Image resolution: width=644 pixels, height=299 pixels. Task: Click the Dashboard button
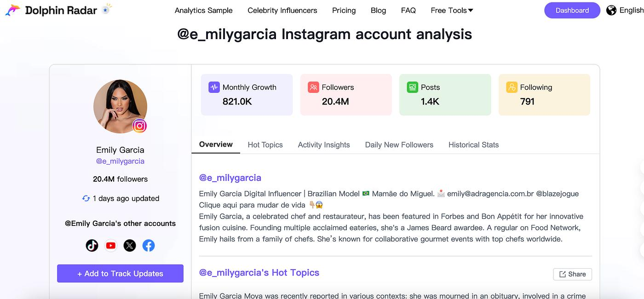[x=572, y=10]
